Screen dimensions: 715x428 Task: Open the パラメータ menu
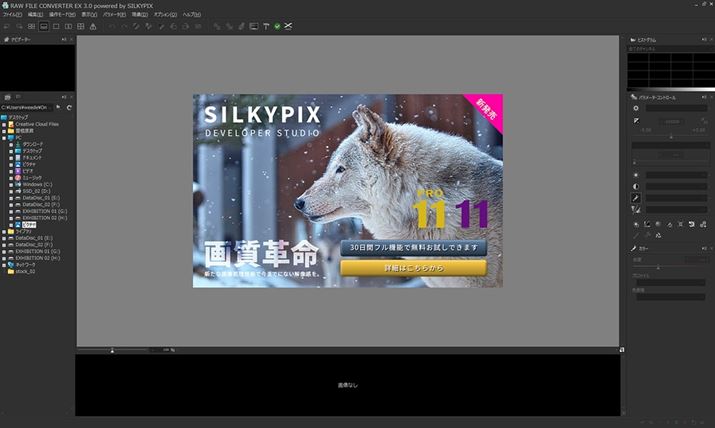(114, 15)
